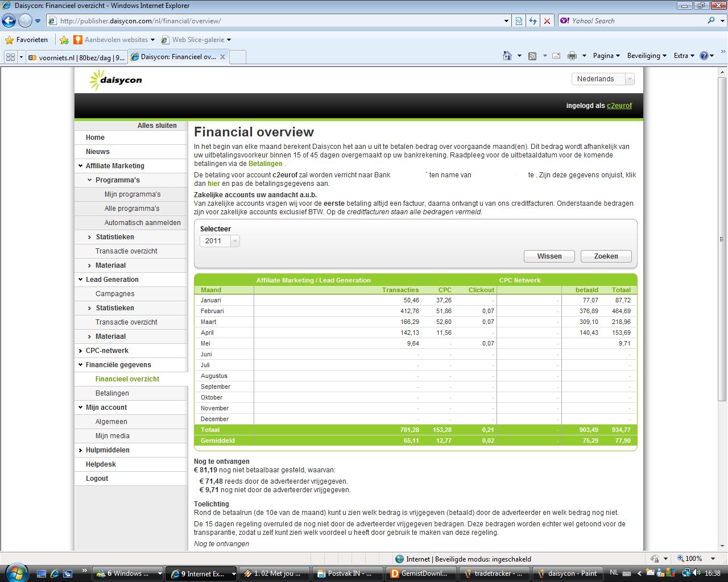Image resolution: width=728 pixels, height=582 pixels.
Task: Open the Pagina menu dropdown
Action: (x=606, y=56)
